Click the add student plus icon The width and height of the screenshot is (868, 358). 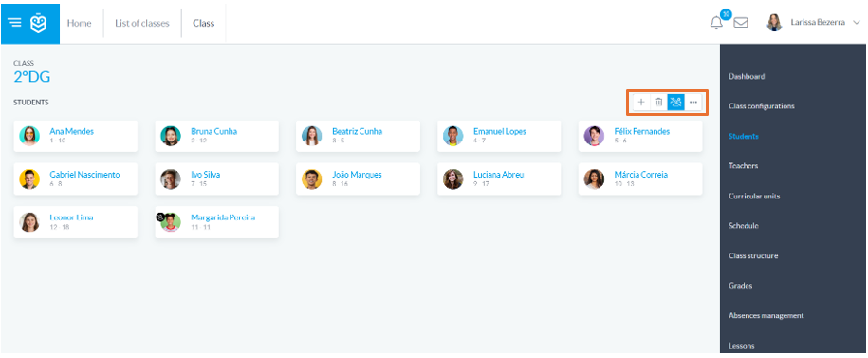click(641, 102)
